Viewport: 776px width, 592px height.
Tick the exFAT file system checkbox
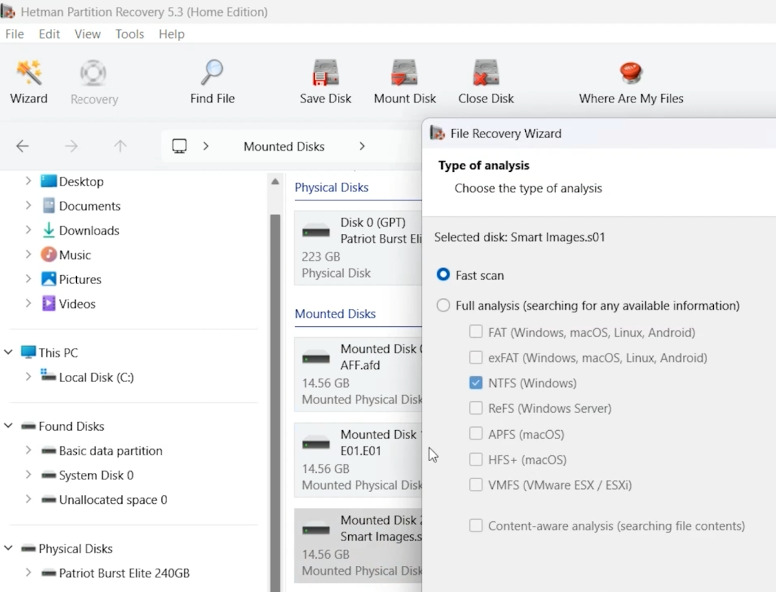tap(476, 357)
